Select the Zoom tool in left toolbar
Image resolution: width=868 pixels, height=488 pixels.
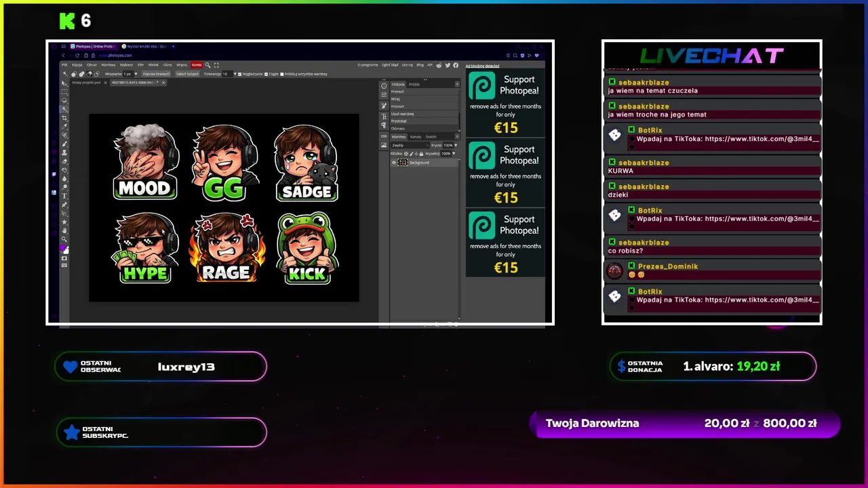coord(64,239)
